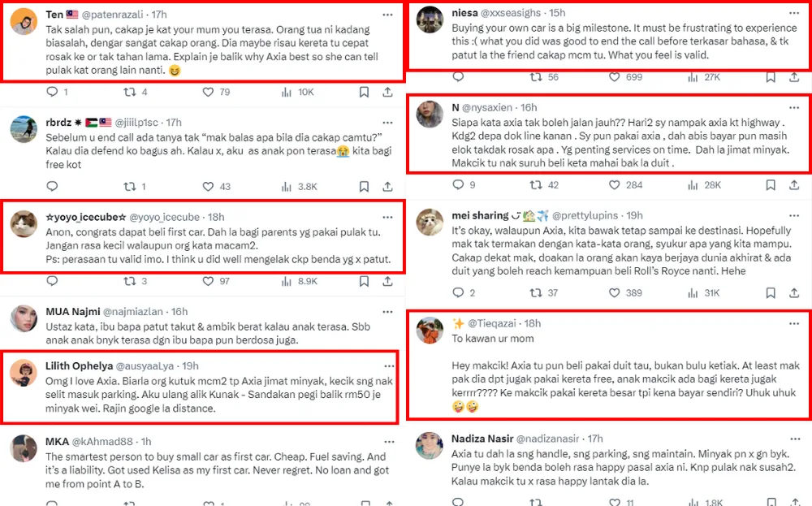This screenshot has height=506, width=812.
Task: Expand the three-dot menu on MKA's tweet
Action: (388, 441)
